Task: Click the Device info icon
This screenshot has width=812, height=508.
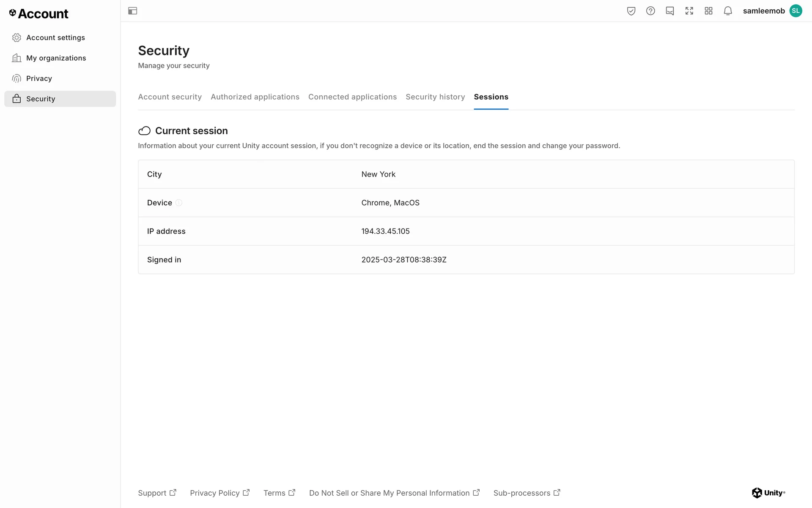Action: [179, 203]
